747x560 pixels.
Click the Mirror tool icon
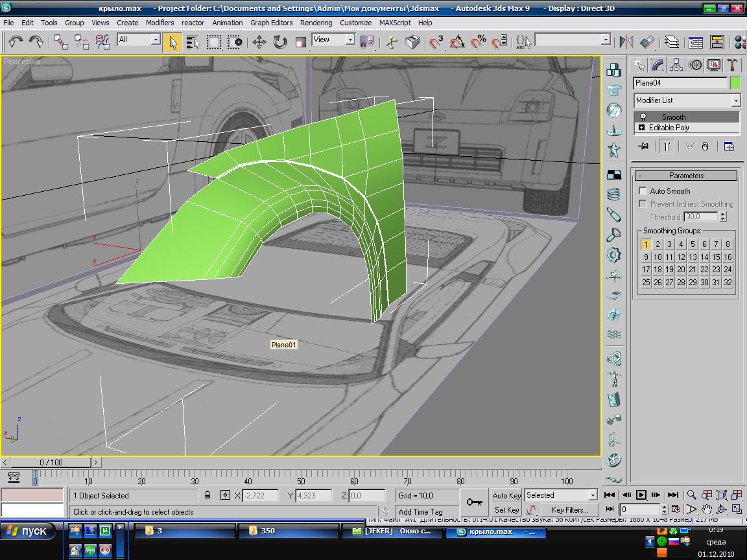click(626, 42)
